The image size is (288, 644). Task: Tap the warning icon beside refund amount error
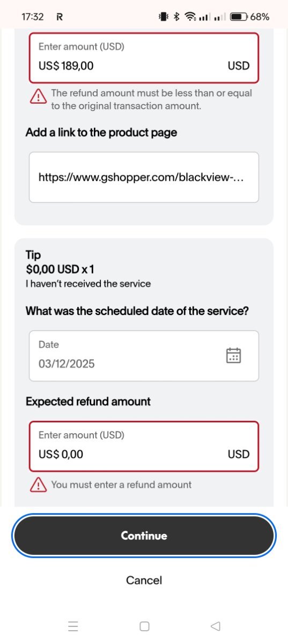click(x=38, y=97)
